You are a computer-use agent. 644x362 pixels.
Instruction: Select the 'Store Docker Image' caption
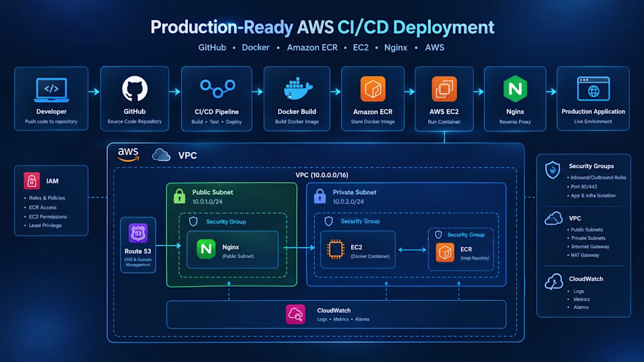[373, 122]
